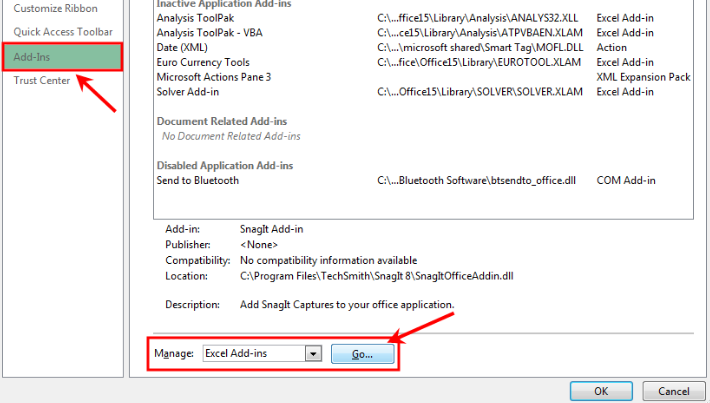Open the Customize Ribbon options category
The height and width of the screenshot is (403, 710).
(x=55, y=8)
